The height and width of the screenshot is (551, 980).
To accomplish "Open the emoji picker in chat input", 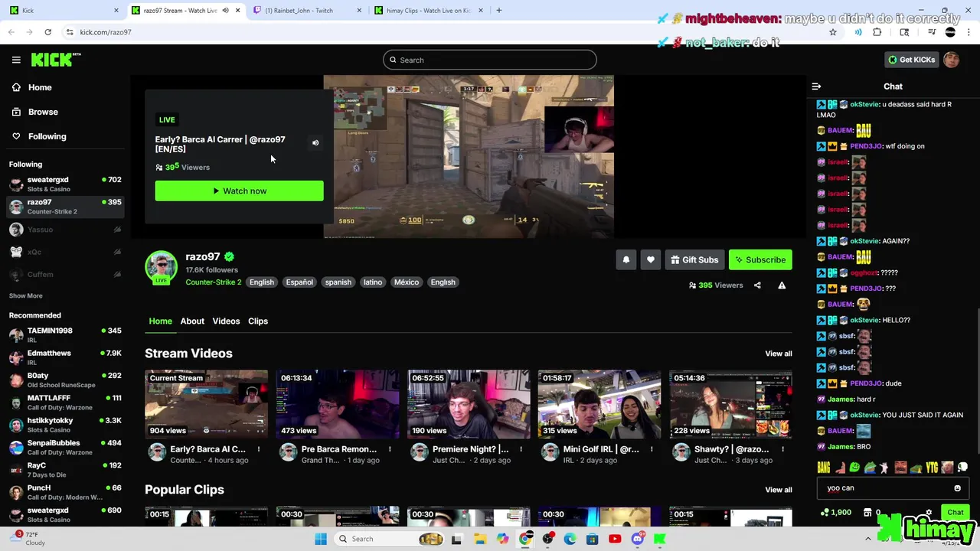I will 957,488.
